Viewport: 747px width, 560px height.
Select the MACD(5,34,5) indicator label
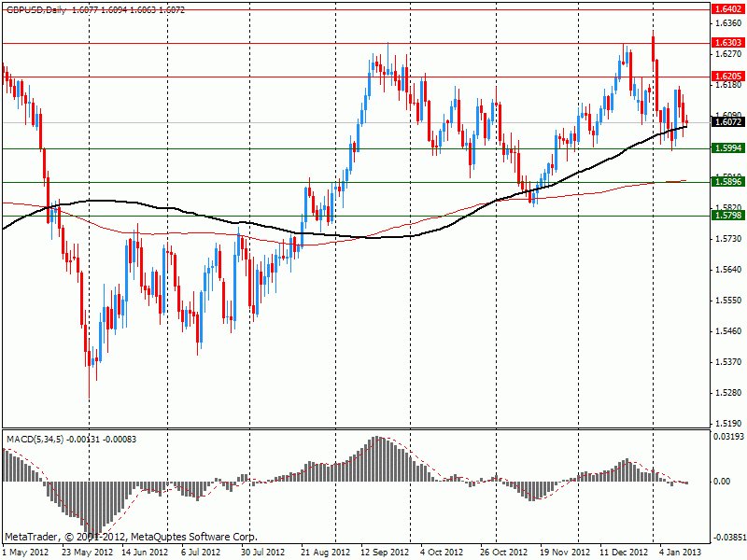34,438
